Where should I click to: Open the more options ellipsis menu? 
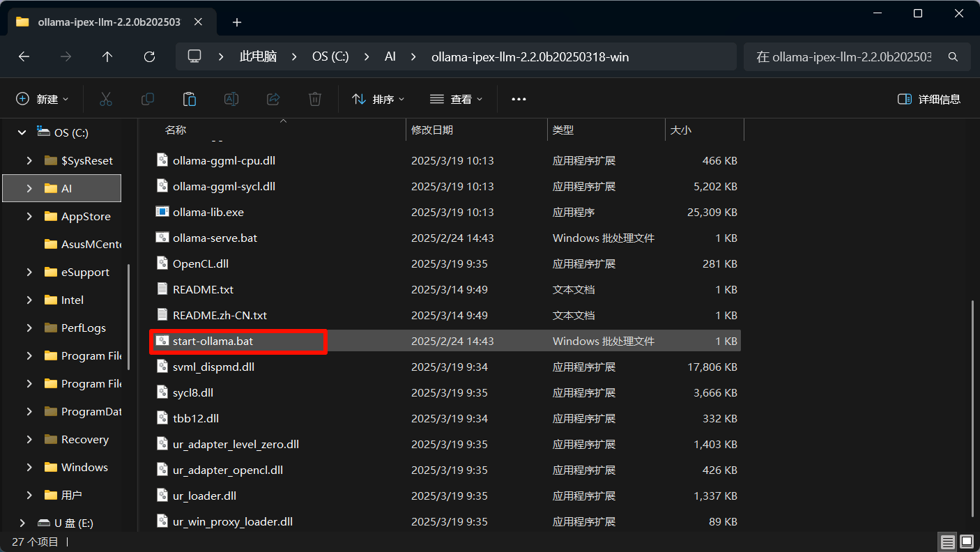[519, 99]
